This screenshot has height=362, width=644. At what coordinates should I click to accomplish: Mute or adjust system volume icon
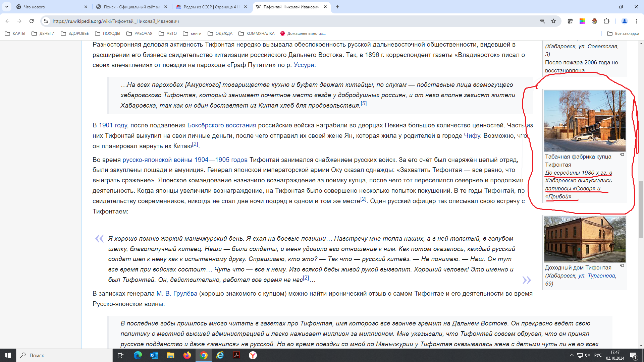[x=588, y=355]
